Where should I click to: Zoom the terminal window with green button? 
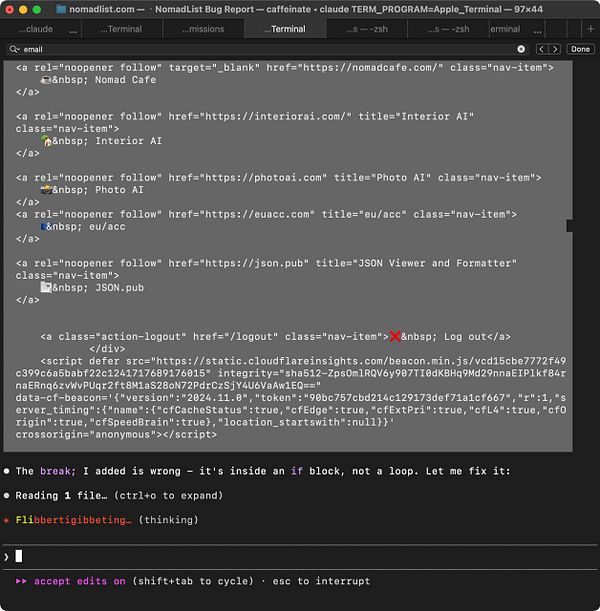tap(37, 9)
